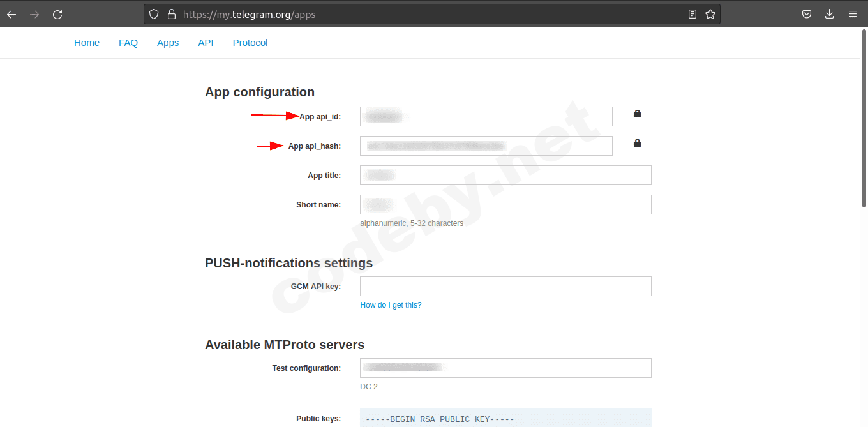Viewport: 868px width, 427px height.
Task: Reload the page with refresh icon
Action: (x=57, y=14)
